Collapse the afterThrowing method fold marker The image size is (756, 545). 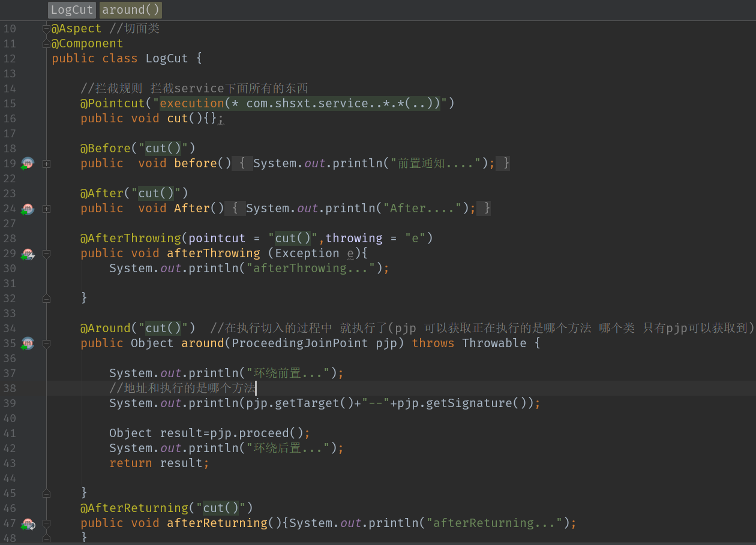pos(46,254)
